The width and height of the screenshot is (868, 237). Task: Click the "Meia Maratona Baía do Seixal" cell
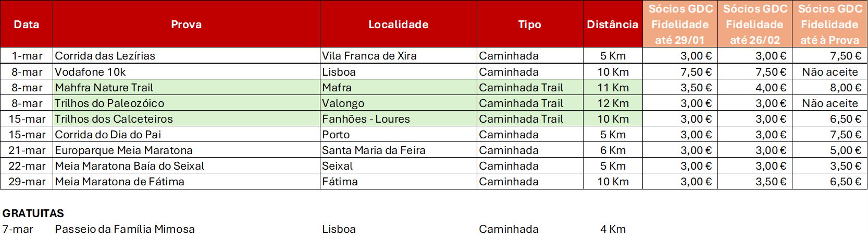(x=130, y=166)
